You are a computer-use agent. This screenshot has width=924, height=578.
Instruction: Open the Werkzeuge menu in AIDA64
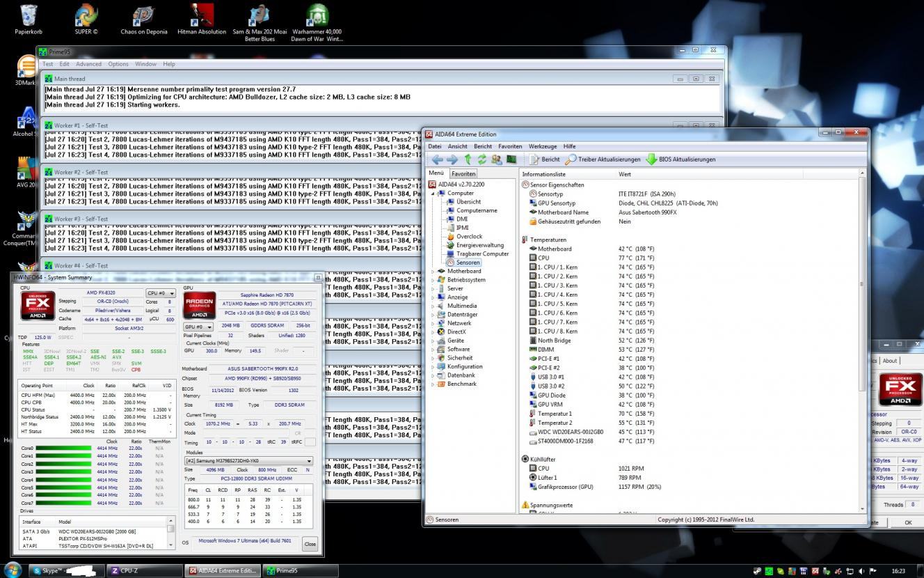pyautogui.click(x=542, y=146)
